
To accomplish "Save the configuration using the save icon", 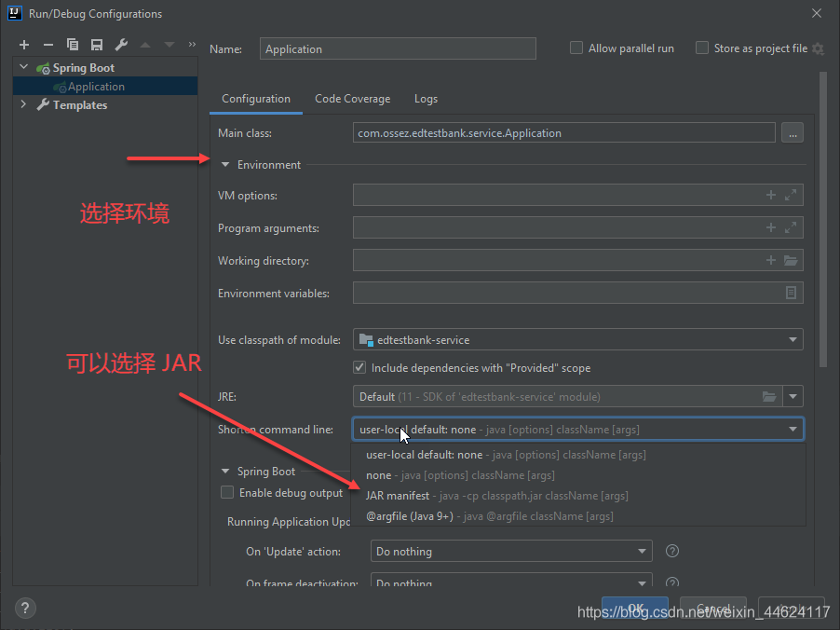I will pos(97,44).
